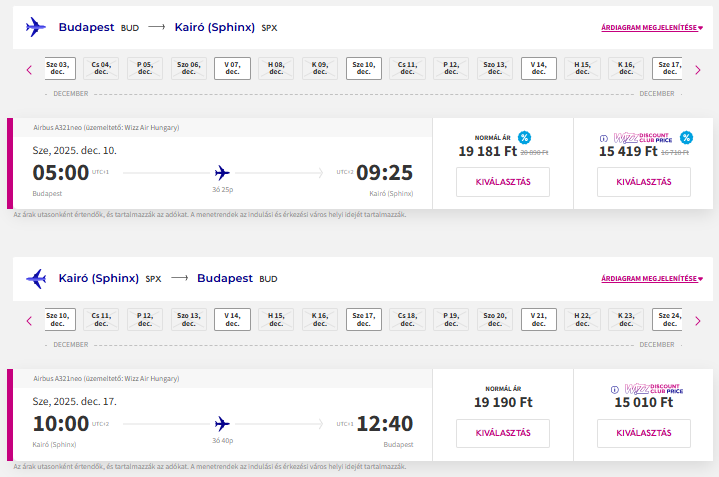Viewport: 719px width, 477px height.
Task: Open info icon for outbound Wizz Discount Club
Action: [x=604, y=138]
